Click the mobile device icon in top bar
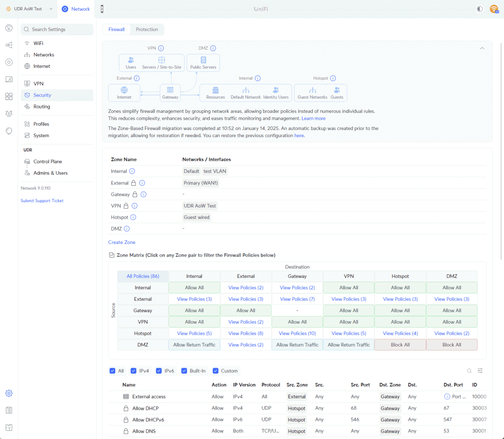This screenshot has height=439, width=504. tap(102, 9)
